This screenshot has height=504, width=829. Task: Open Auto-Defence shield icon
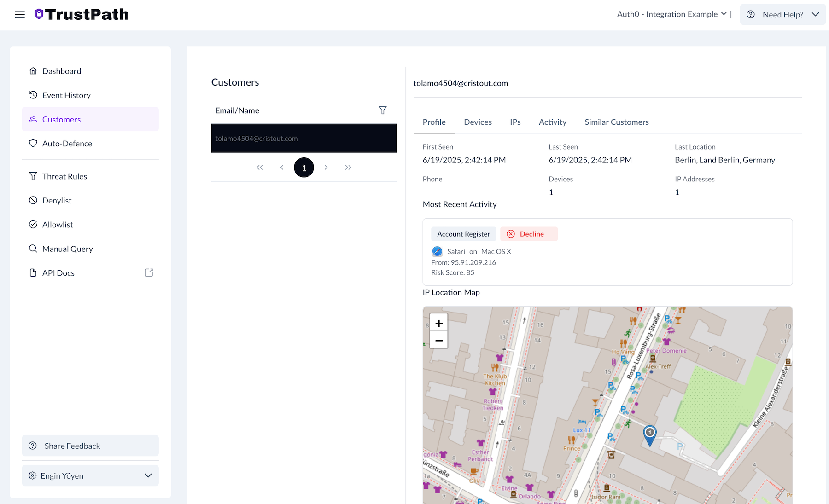click(x=33, y=143)
